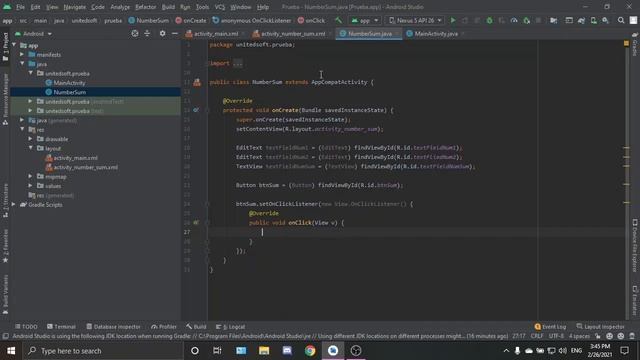Click the ENG language indicator in tray
Viewport: 640px width, 360px height.
[x=576, y=351]
